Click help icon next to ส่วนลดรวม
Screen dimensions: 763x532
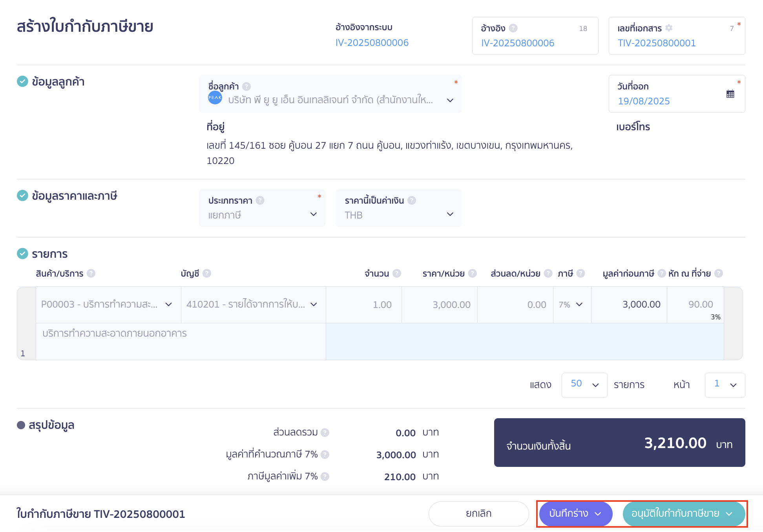click(x=325, y=432)
